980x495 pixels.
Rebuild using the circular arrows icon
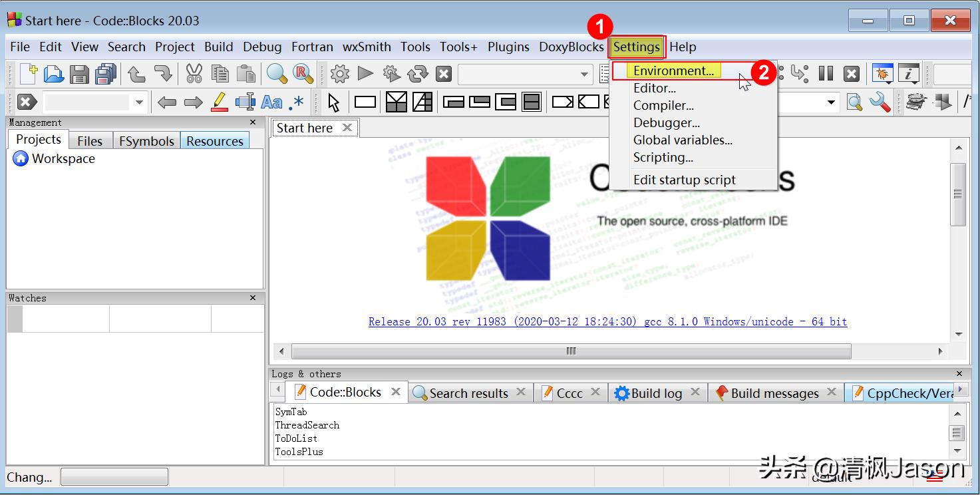pos(416,73)
